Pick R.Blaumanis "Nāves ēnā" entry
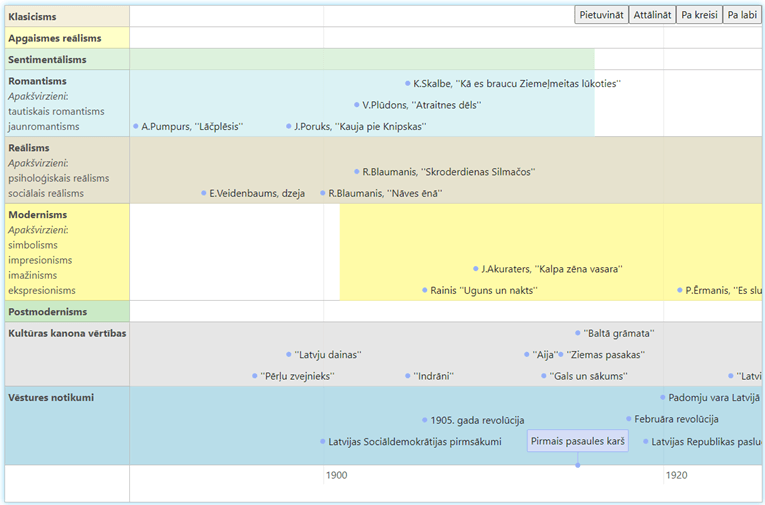 coord(384,194)
